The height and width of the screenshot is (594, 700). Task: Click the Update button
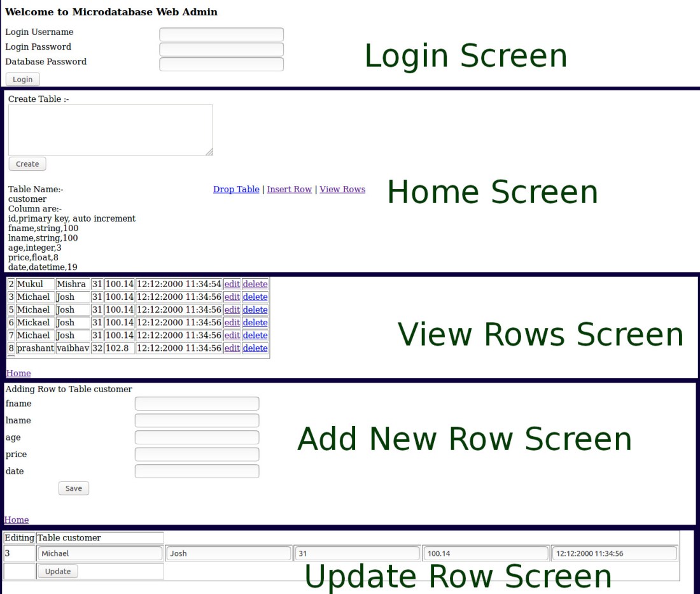[x=58, y=571]
